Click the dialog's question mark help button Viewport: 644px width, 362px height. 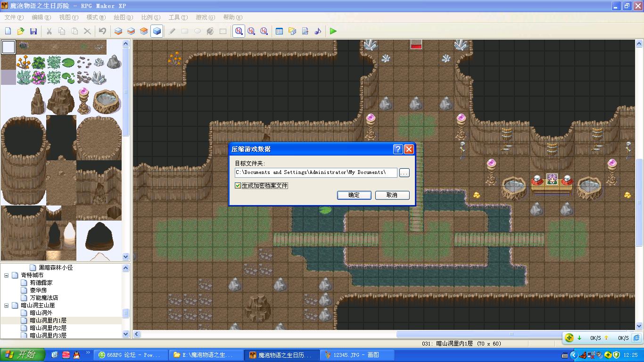398,149
